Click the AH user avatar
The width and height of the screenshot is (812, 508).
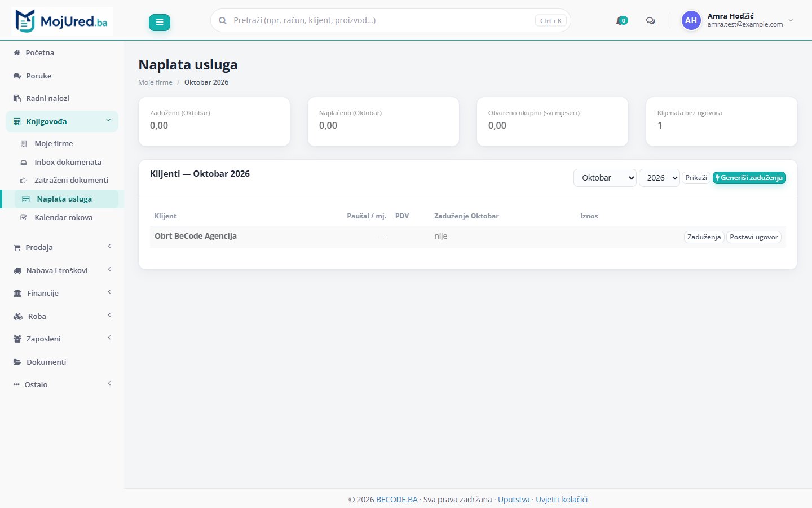click(691, 20)
